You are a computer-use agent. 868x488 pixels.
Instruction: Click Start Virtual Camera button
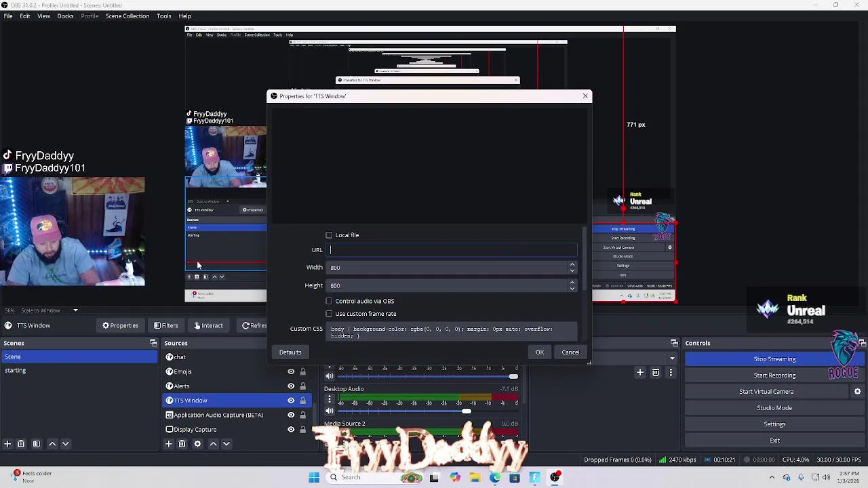click(766, 392)
